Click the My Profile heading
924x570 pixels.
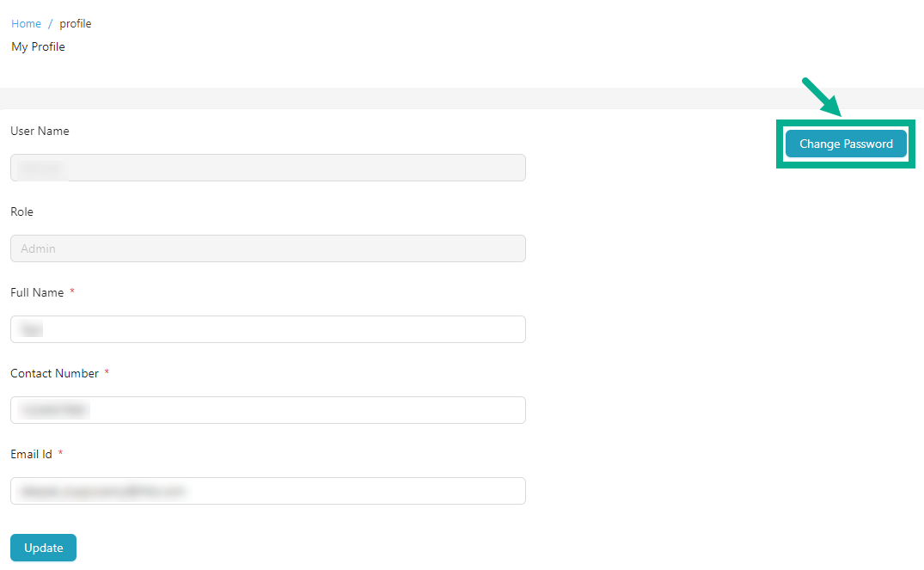tap(38, 46)
